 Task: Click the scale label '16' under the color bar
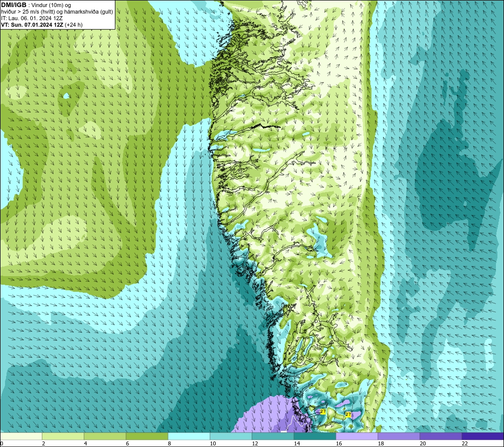coord(339,443)
